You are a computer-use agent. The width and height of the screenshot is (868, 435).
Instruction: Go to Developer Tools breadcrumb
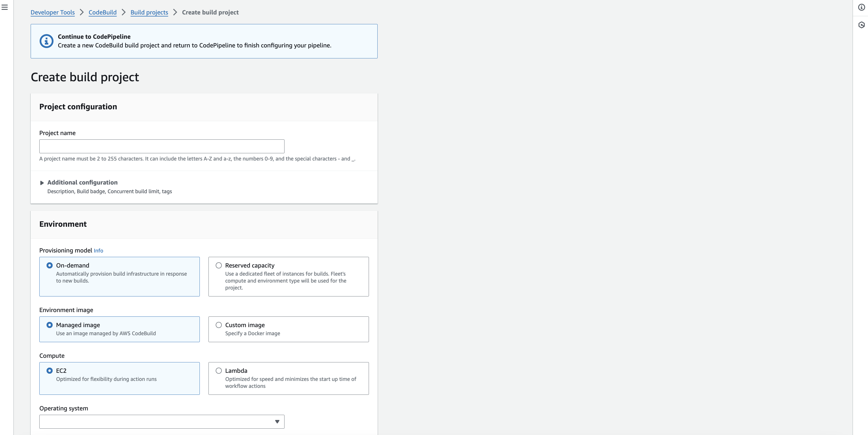click(x=53, y=12)
